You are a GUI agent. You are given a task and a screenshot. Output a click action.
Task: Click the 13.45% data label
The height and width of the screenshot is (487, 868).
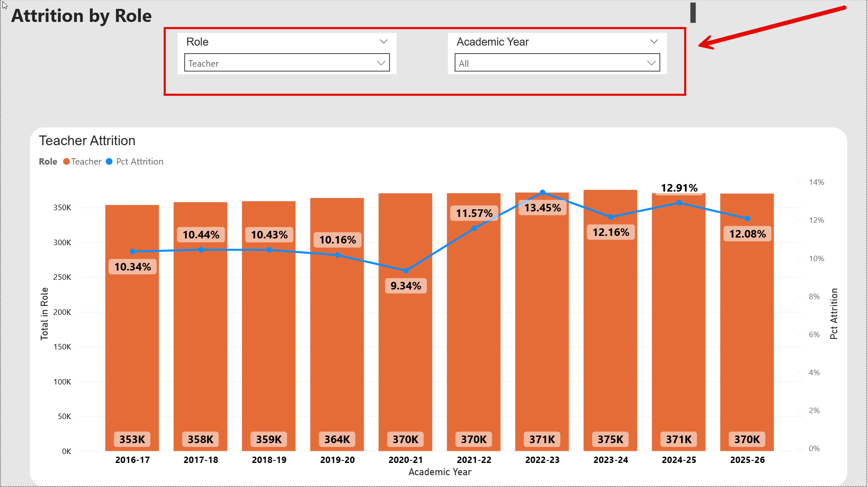(542, 208)
